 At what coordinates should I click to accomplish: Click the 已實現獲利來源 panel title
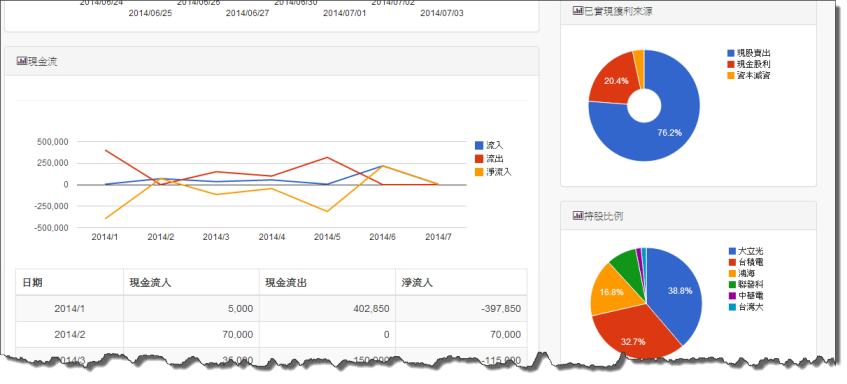[618, 10]
